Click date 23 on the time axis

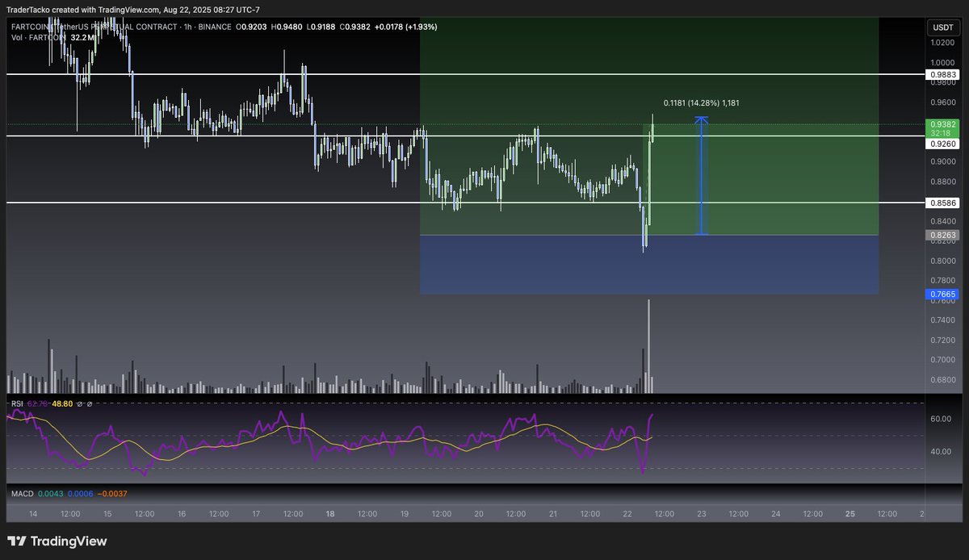pos(702,514)
